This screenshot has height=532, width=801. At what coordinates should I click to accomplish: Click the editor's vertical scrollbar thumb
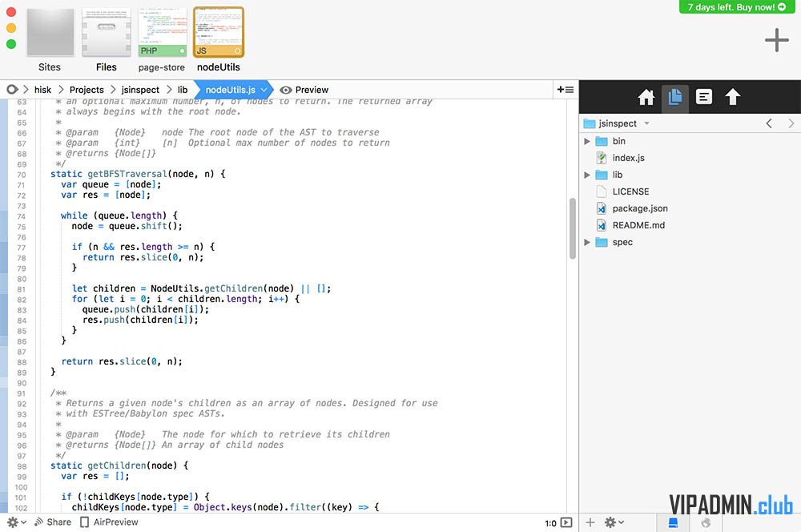click(x=573, y=228)
